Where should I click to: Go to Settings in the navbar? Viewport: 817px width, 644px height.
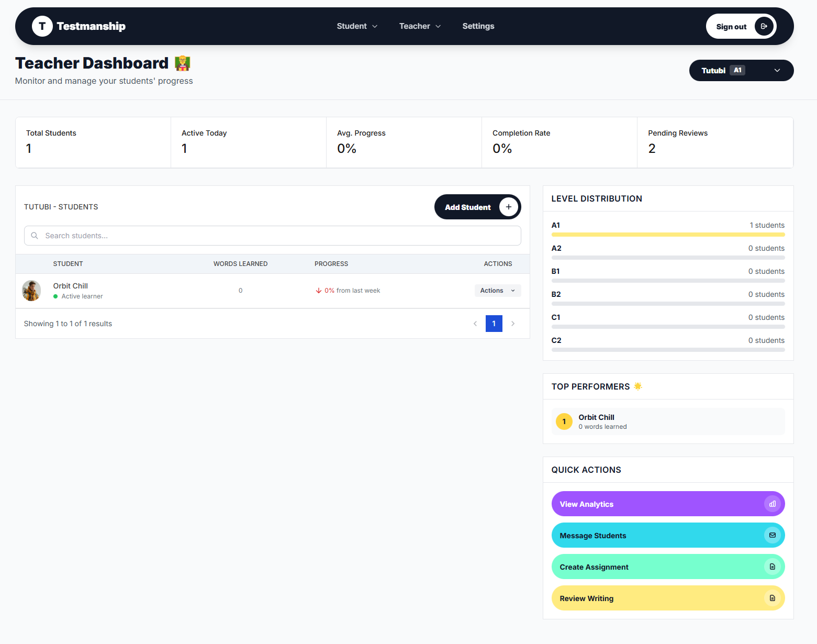point(478,26)
